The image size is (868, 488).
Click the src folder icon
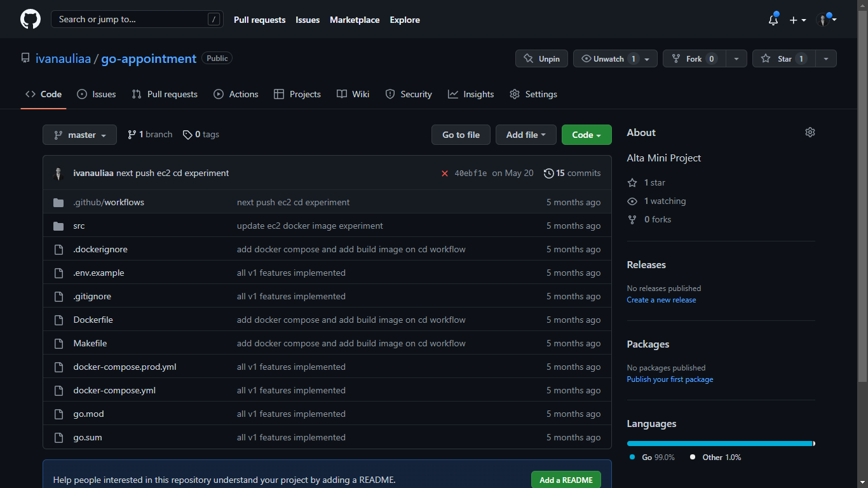(x=58, y=226)
